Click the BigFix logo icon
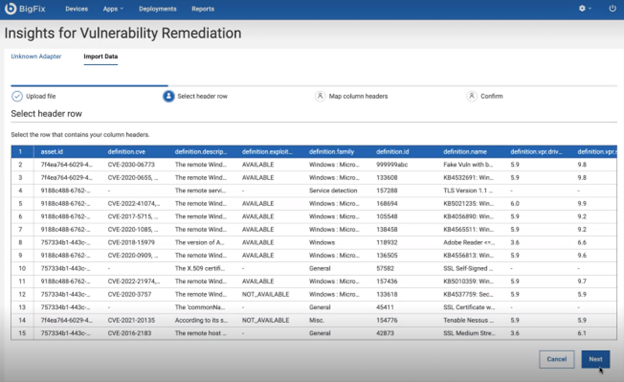Image resolution: width=624 pixels, height=382 pixels. pos(10,8)
